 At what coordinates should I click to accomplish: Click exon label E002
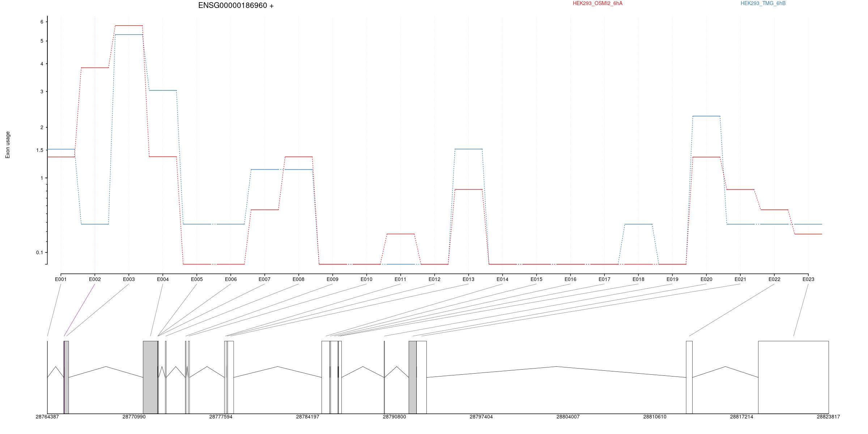95,279
